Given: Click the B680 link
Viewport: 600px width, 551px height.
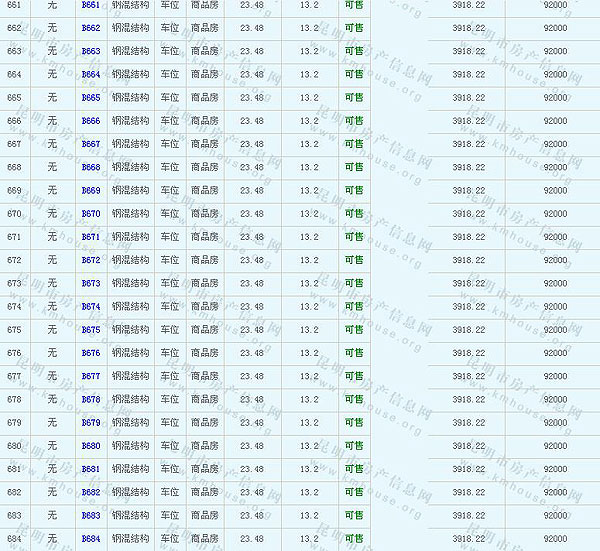Looking at the screenshot, I should click(90, 446).
